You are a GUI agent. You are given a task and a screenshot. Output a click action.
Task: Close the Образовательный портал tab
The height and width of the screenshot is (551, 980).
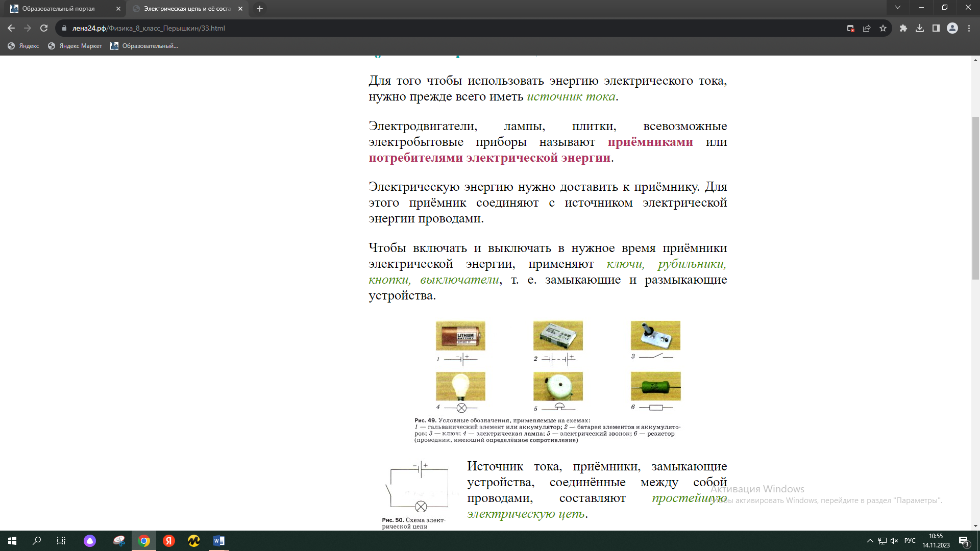coord(118,9)
